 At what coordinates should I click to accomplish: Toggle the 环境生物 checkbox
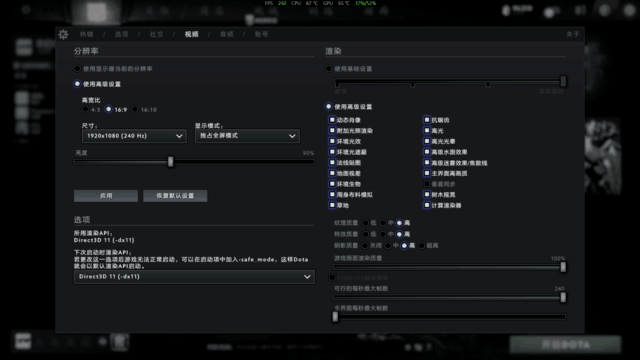tap(332, 184)
